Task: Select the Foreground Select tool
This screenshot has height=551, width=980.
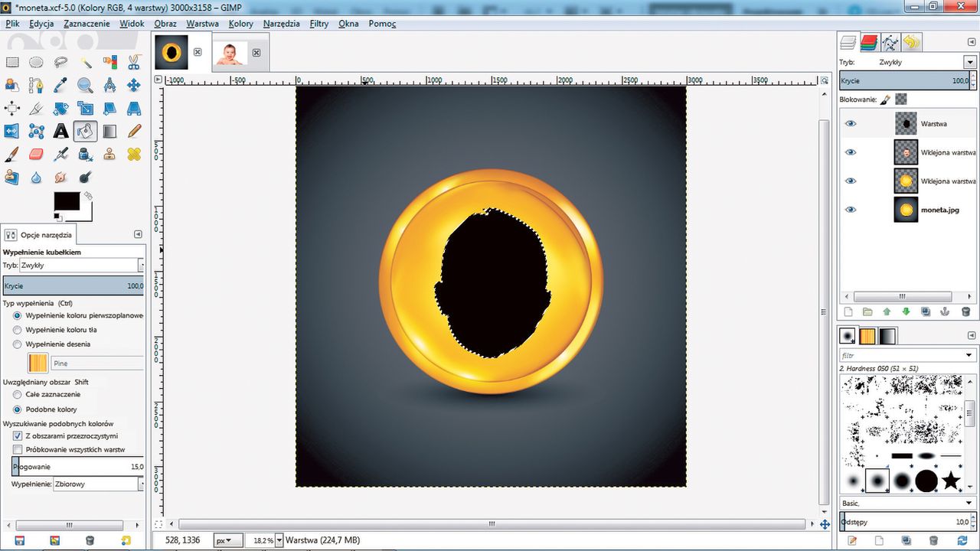Action: [x=12, y=85]
